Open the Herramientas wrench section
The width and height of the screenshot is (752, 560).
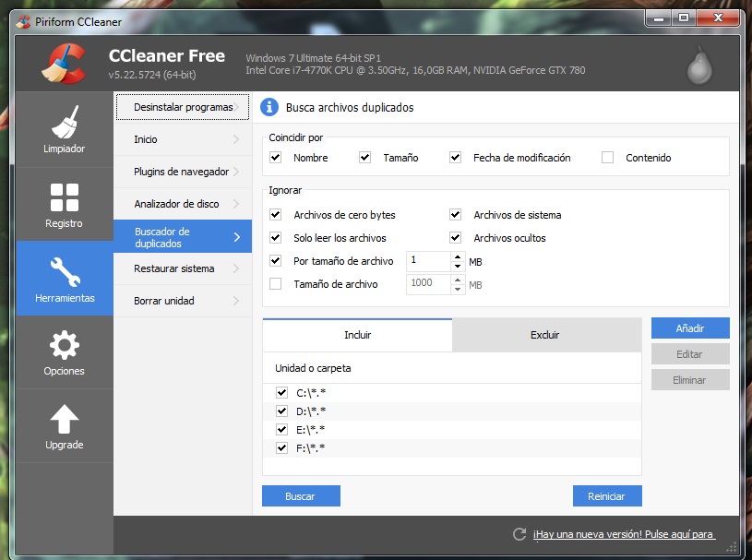(x=65, y=279)
